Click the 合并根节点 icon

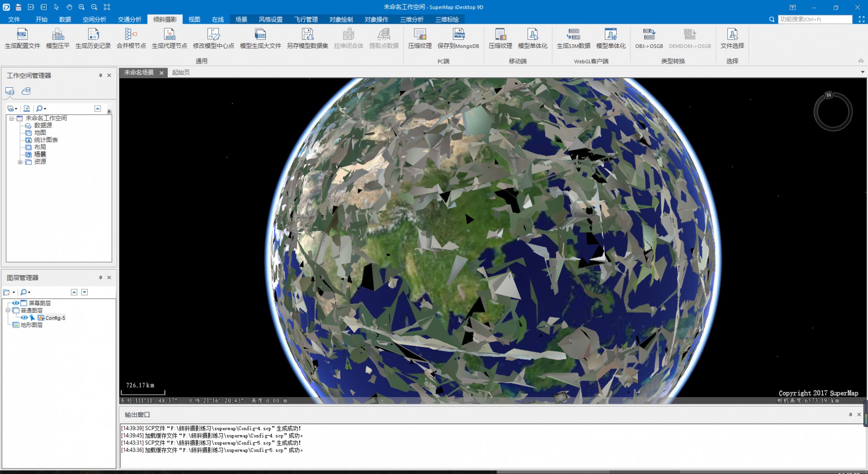point(131,34)
